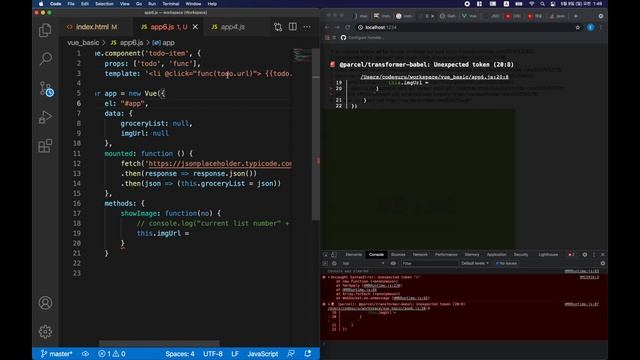Select JavaScript language mode in status bar
The height and width of the screenshot is (360, 640).
[262, 354]
